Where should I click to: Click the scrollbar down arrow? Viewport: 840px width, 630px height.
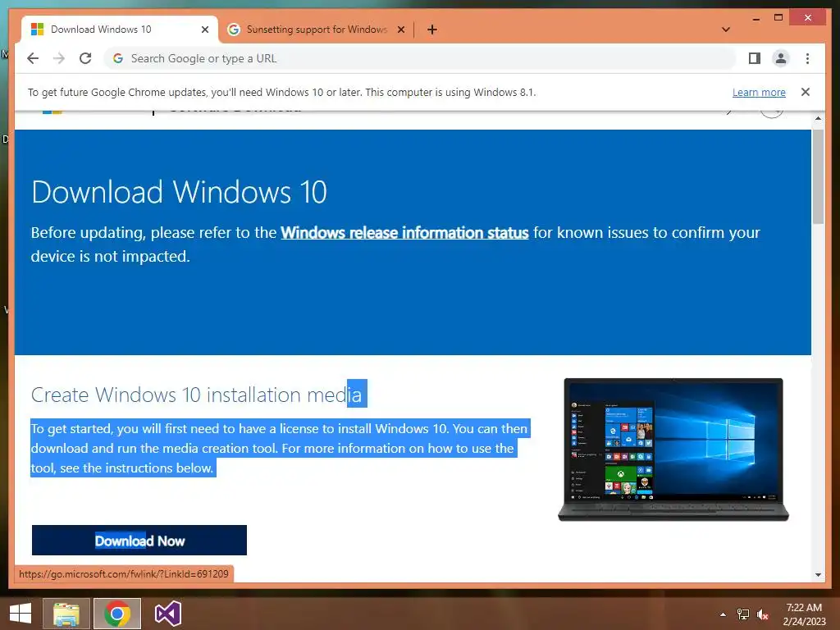tap(818, 575)
